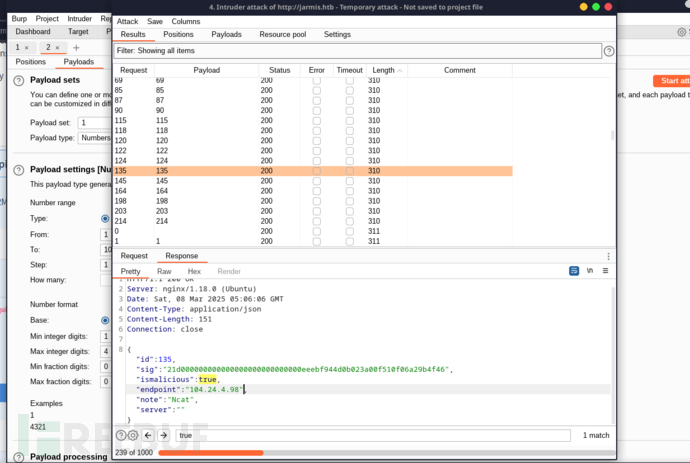Tick the Timeout checkbox for request 164
690x463 pixels.
tap(349, 191)
